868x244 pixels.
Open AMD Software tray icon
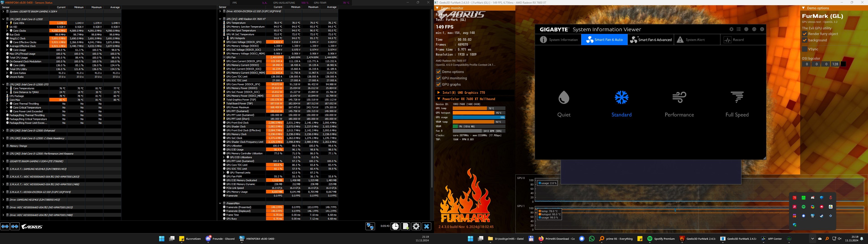(794, 206)
